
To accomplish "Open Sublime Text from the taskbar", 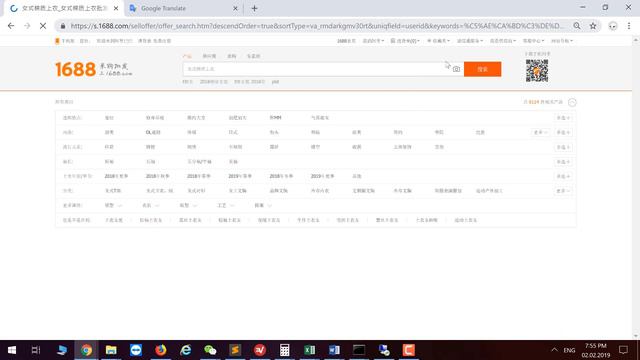I will [x=235, y=350].
